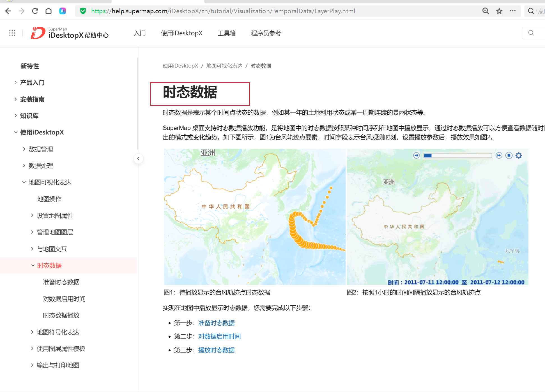Reload the current page

(x=35, y=11)
